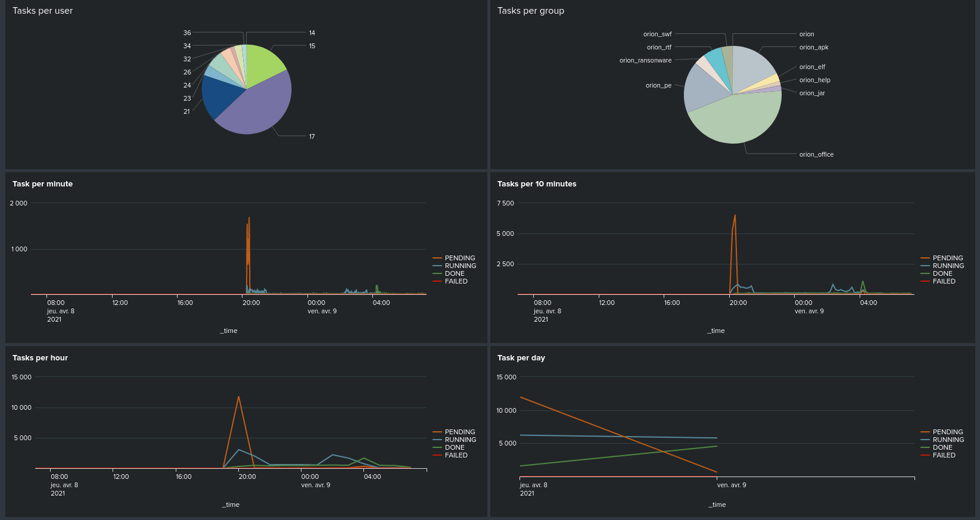The height and width of the screenshot is (520, 980).
Task: Click PENDING legend in Task per day chart
Action: pyautogui.click(x=942, y=432)
